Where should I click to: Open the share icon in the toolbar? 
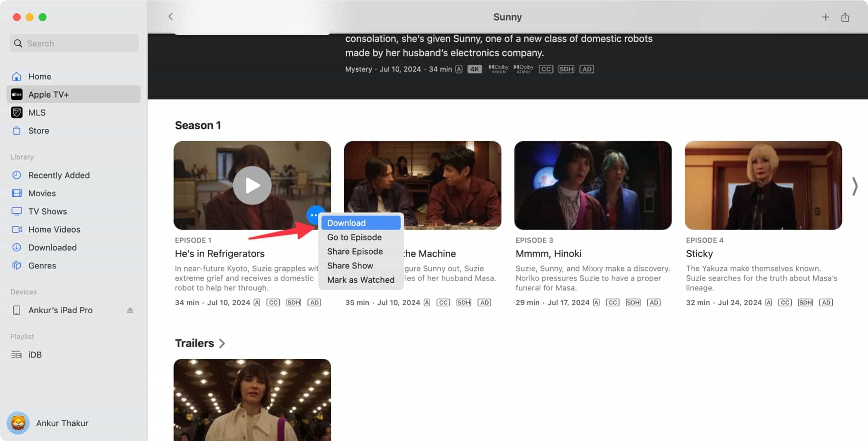point(845,17)
